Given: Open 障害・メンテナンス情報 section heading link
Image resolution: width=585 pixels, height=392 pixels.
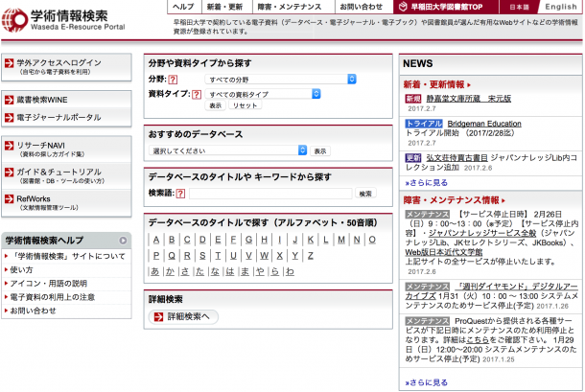Looking at the screenshot, I should (454, 200).
